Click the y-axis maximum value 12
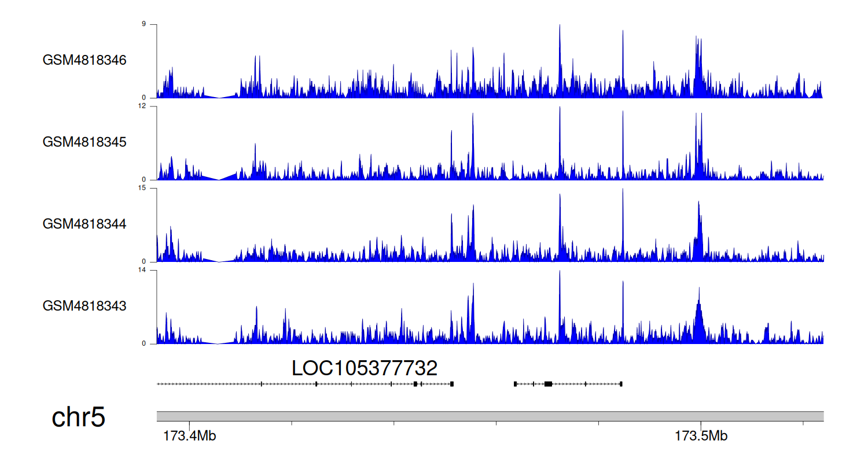The height and width of the screenshot is (451, 868). click(152, 106)
